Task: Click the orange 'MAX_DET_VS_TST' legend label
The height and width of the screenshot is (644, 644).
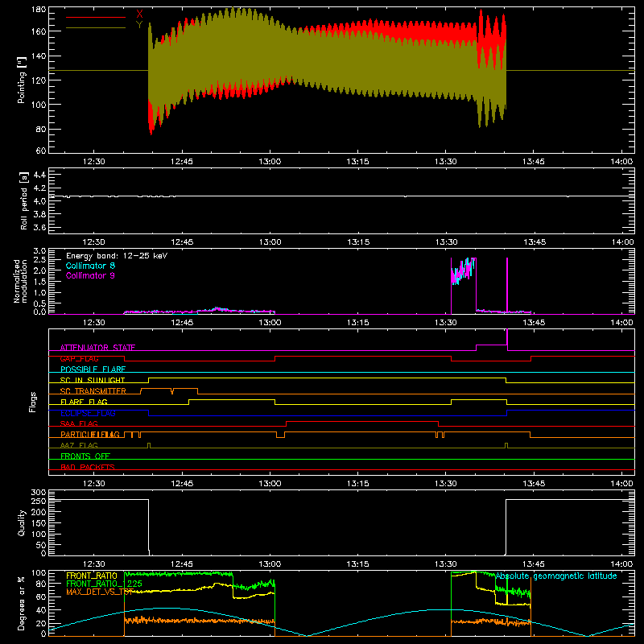Action: 99,592
